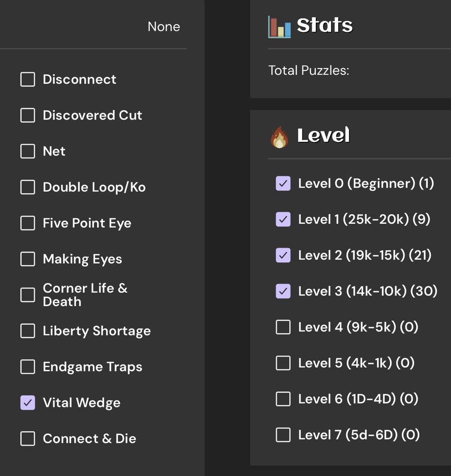Uncheck the Vital Wedge checkbox
This screenshot has width=451, height=476.
28,403
